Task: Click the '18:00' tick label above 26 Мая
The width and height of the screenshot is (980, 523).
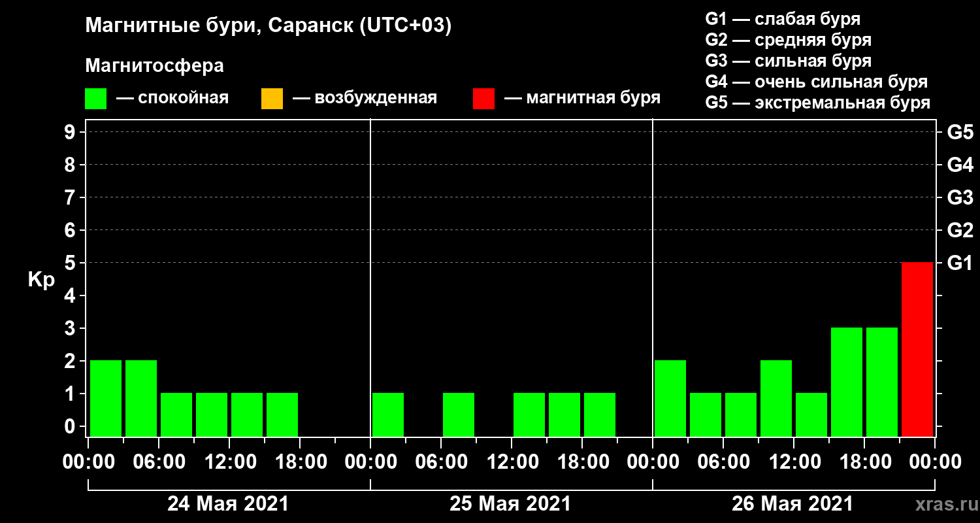Action: point(864,462)
